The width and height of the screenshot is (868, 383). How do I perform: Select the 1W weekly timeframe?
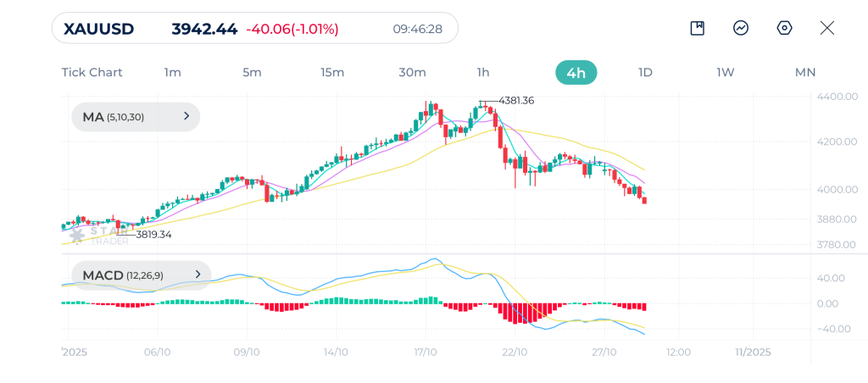725,73
